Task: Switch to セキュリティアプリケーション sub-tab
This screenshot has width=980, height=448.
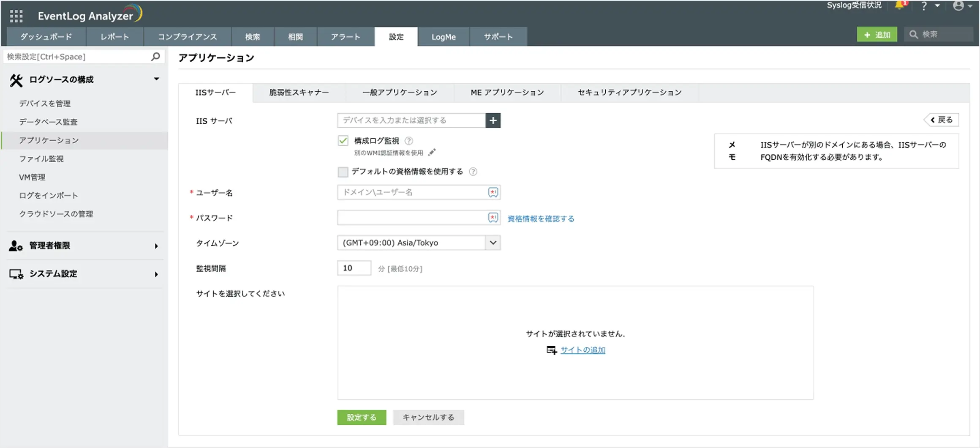Action: pyautogui.click(x=629, y=93)
